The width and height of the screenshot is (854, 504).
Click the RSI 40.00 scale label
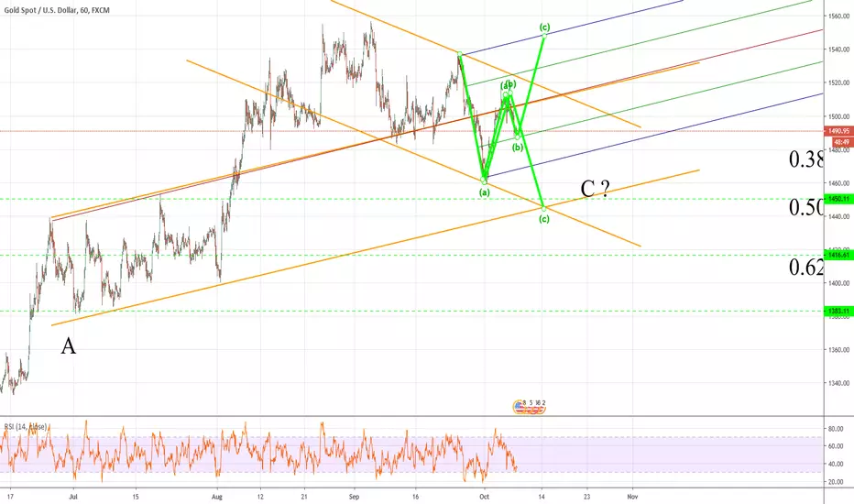[836, 465]
